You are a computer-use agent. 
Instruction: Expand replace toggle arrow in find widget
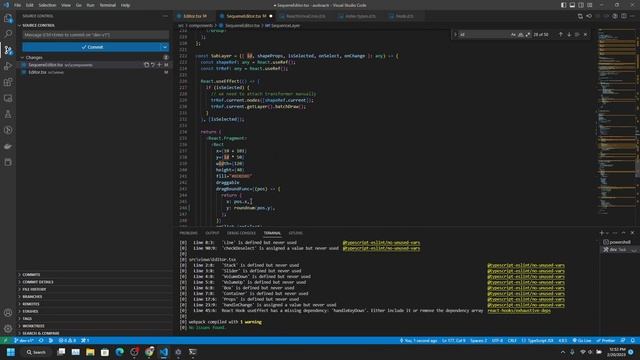click(456, 35)
